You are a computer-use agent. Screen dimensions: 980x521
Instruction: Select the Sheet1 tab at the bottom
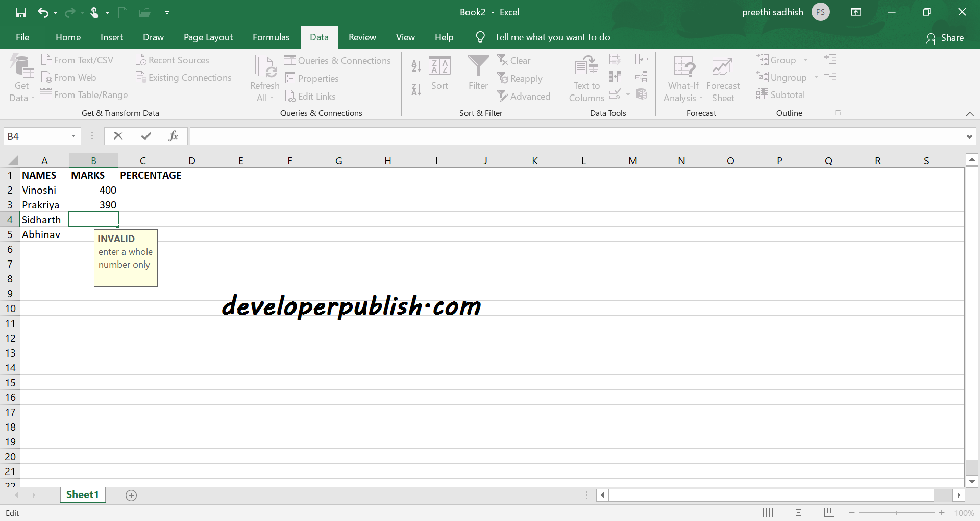point(82,494)
